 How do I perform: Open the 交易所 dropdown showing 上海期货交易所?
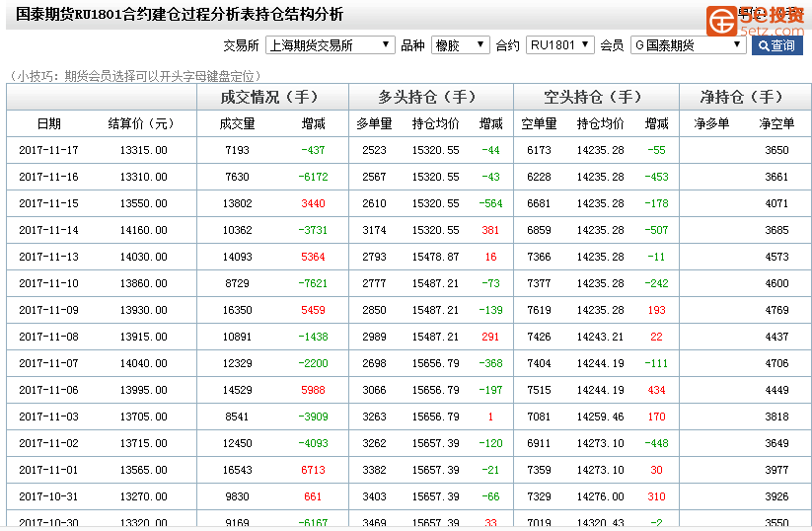click(330, 45)
